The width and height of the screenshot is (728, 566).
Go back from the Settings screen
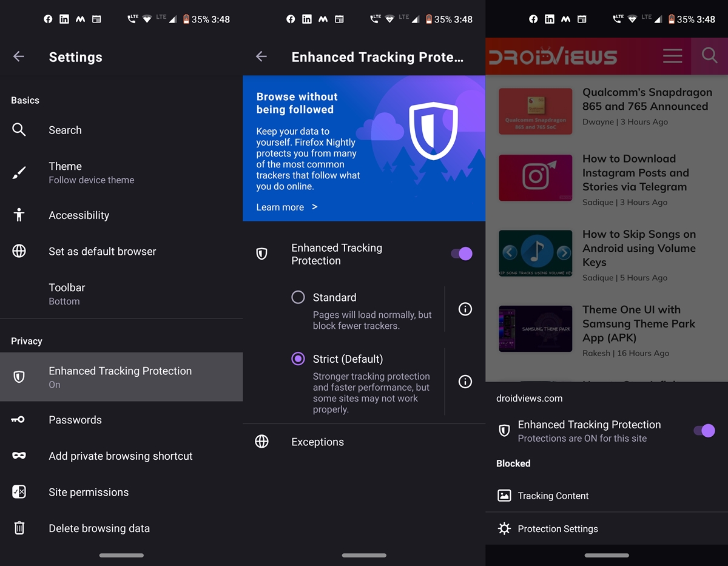point(19,56)
